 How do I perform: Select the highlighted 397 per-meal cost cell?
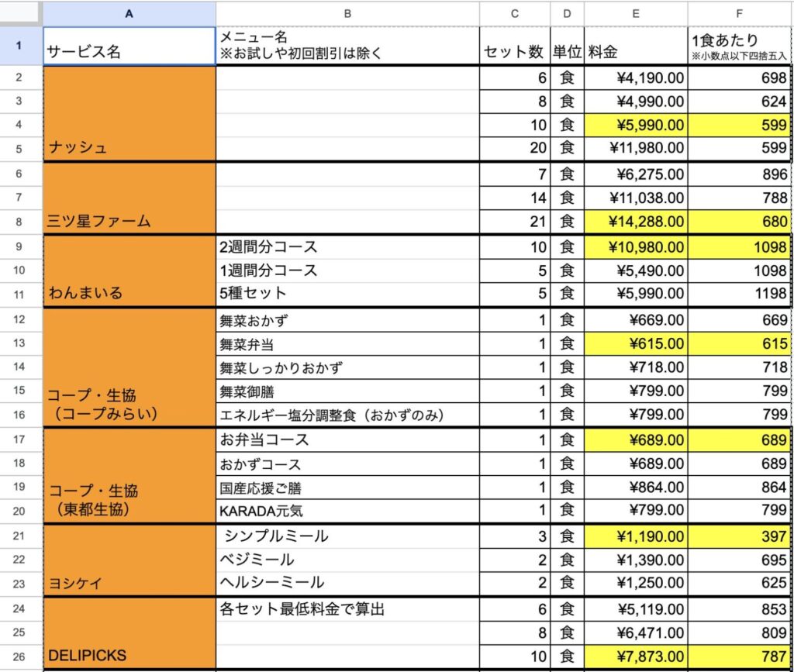point(737,536)
